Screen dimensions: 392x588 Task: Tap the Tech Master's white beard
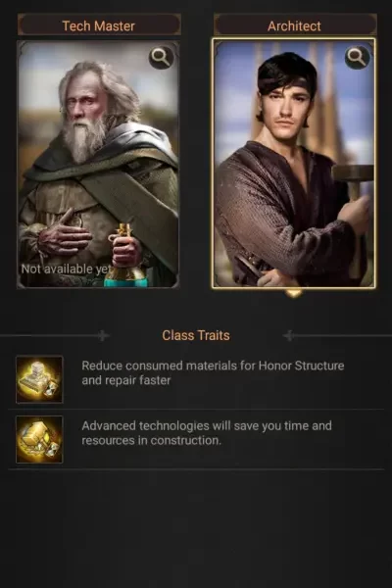pos(84,140)
